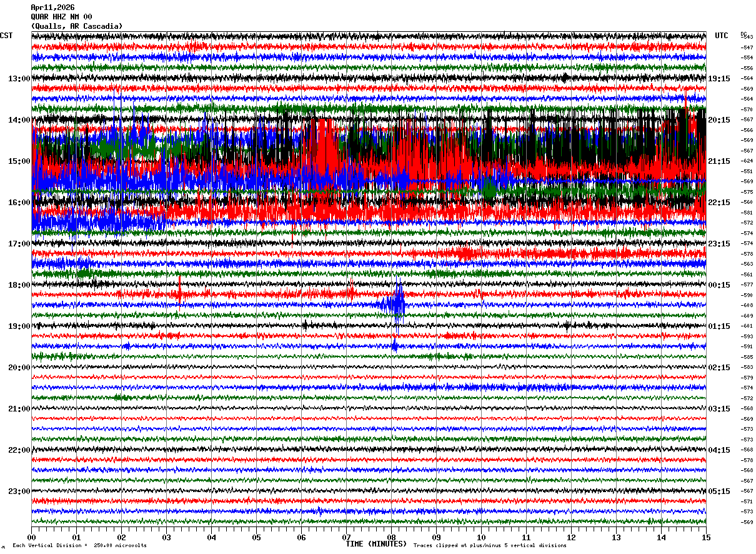
Task: Click the DC offset value "-590"
Action: [x=747, y=295]
